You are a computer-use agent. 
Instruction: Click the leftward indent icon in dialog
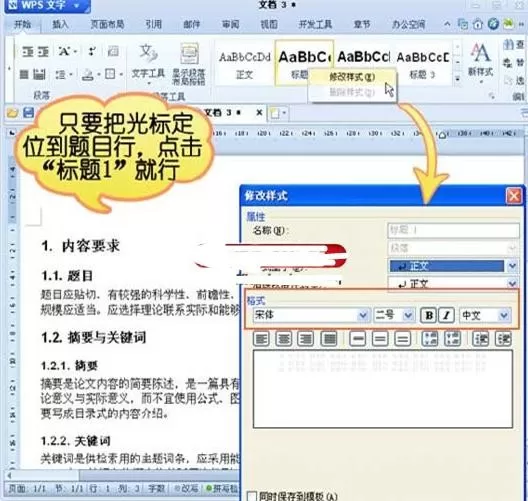click(481, 339)
